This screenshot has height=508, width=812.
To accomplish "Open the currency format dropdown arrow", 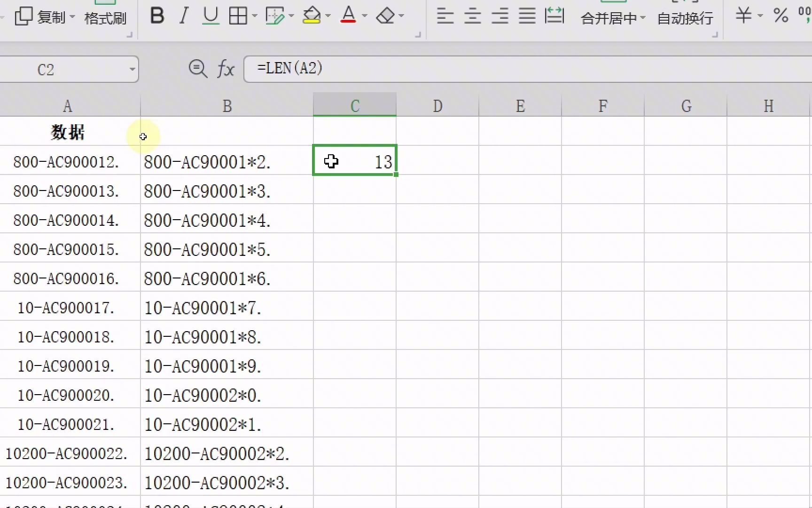I will pos(760,16).
